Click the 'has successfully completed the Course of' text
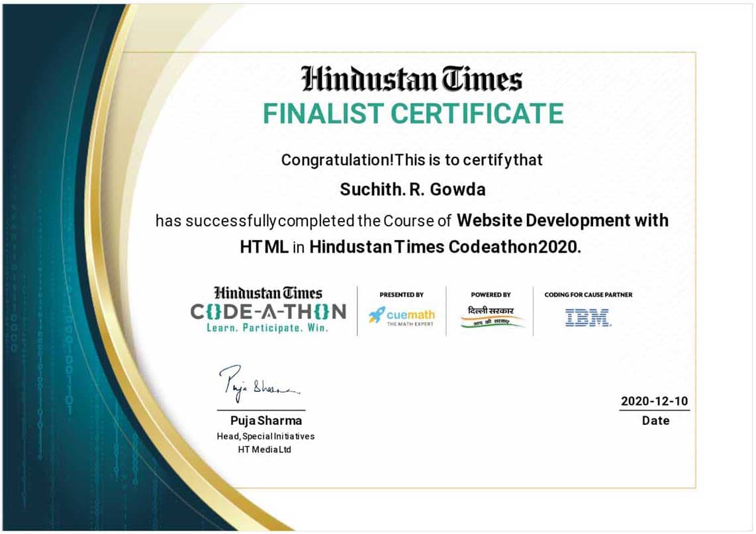756x534 pixels. 303,221
